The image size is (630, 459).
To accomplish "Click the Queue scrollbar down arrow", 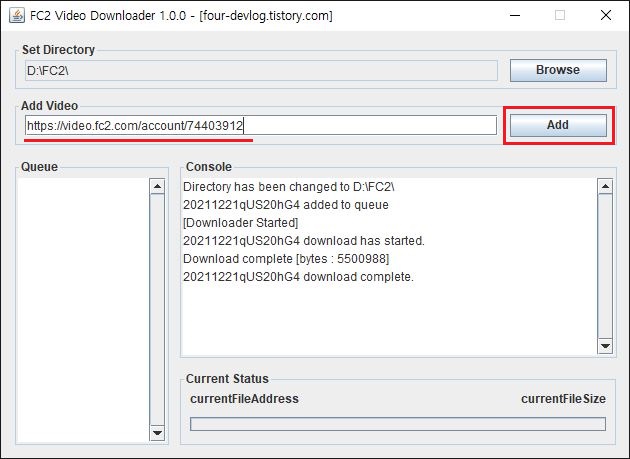I will (x=157, y=432).
